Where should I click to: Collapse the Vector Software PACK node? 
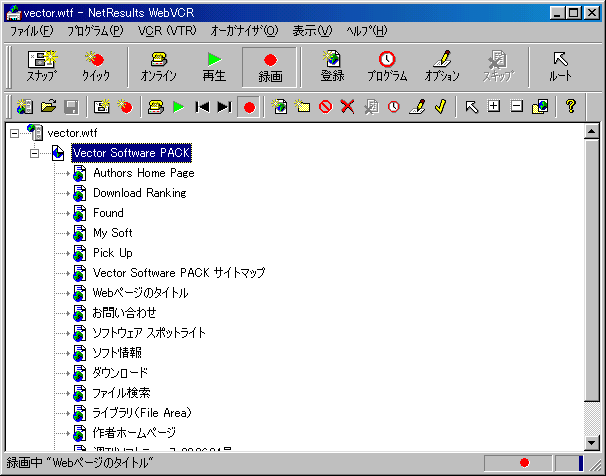coord(34,153)
